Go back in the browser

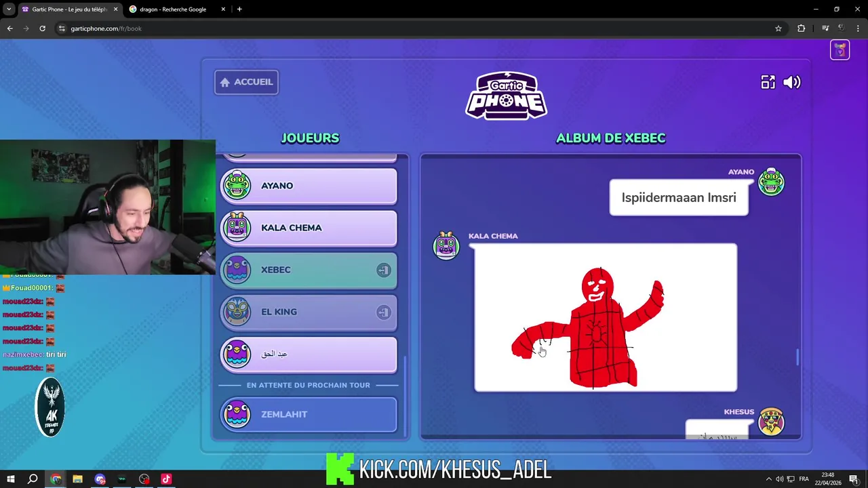click(x=10, y=28)
